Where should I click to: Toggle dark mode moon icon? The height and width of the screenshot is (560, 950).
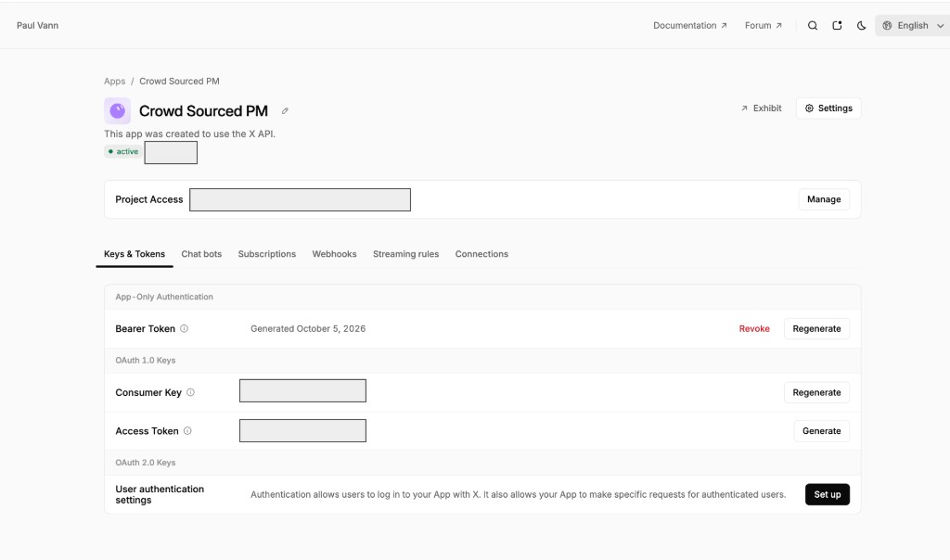coord(861,25)
